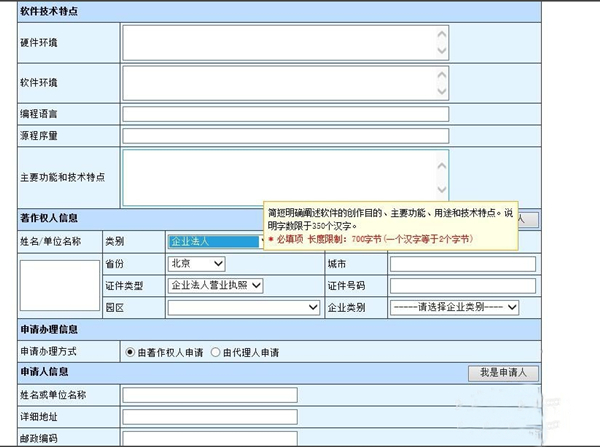
Task: Select 由代理人申请 radio option
Action: pos(214,352)
